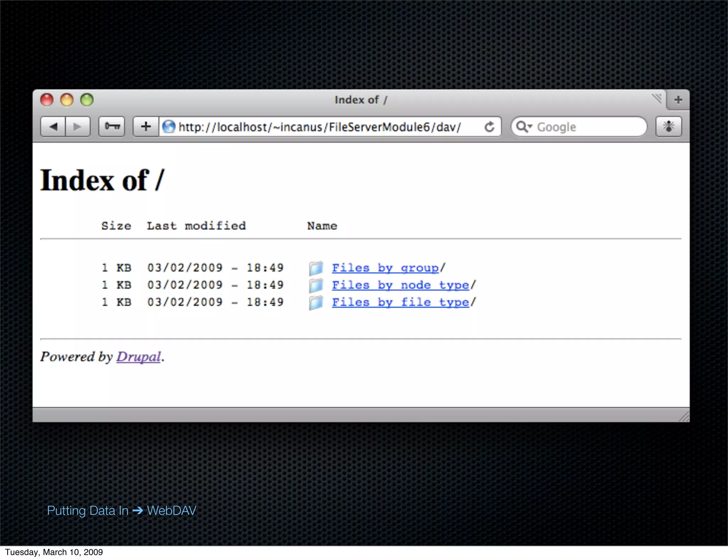This screenshot has height=560, width=728.
Task: Click the folder icon beside Files by file type
Action: tap(316, 303)
